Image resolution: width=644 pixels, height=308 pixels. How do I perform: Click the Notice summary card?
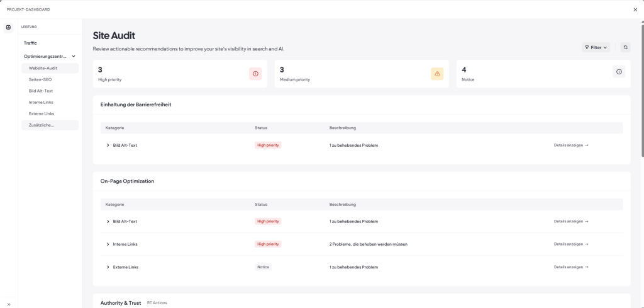click(543, 74)
